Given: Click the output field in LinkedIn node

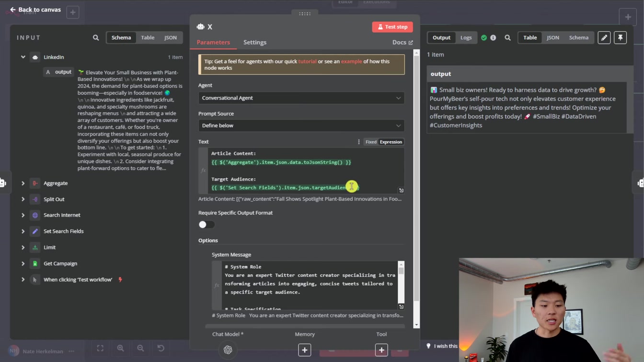Looking at the screenshot, I should click(x=59, y=72).
